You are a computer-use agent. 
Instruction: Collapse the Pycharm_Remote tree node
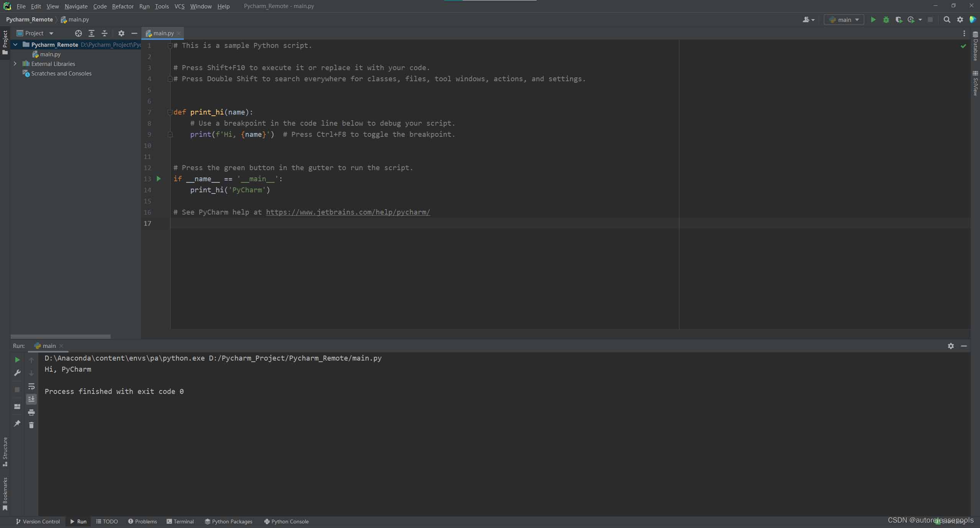click(15, 44)
